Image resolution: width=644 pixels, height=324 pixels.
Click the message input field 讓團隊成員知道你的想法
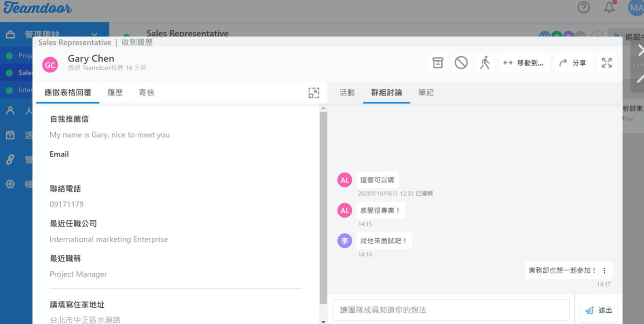pyautogui.click(x=451, y=310)
